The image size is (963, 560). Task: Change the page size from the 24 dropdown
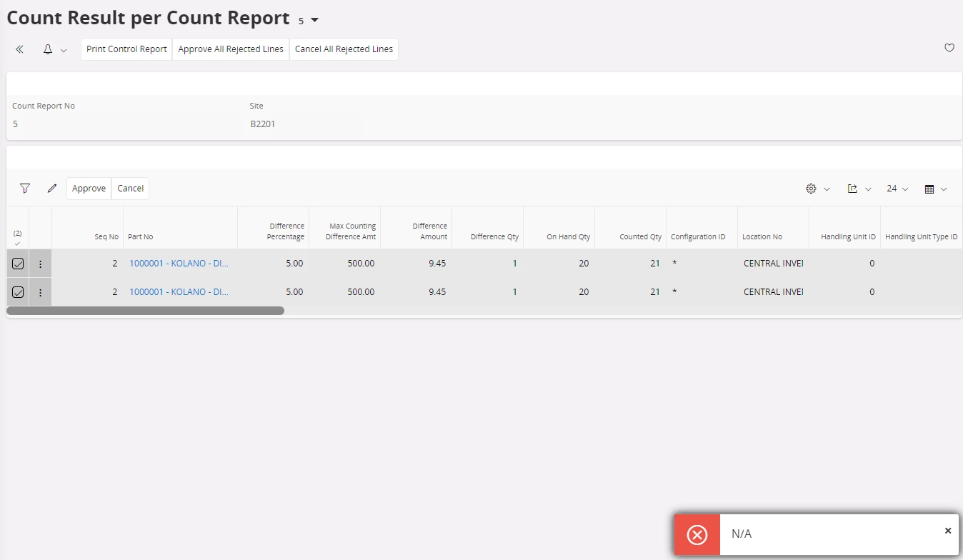click(897, 189)
